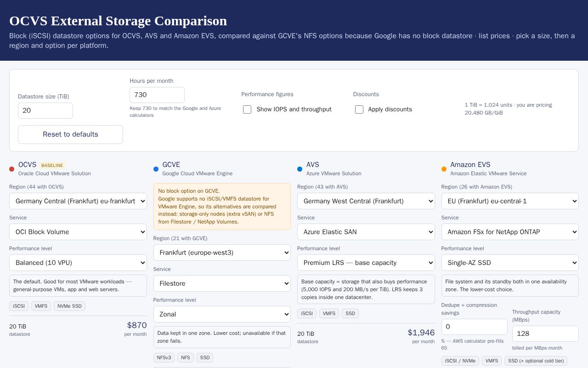Open the Frankfurt (europe-west3) region dropdown
This screenshot has width=588, height=368.
[x=222, y=253]
